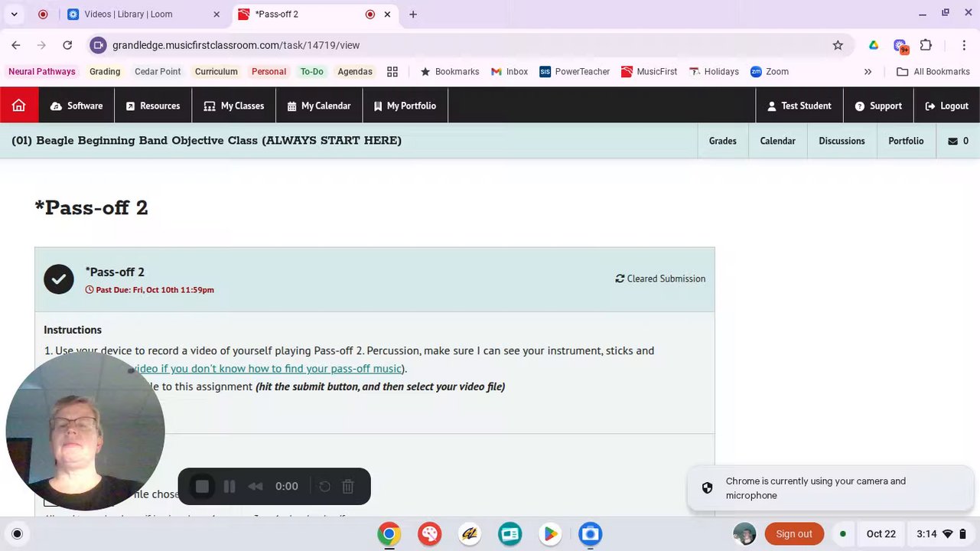Viewport: 980px width, 551px height.
Task: Switch to the Grades tab
Action: pos(722,141)
